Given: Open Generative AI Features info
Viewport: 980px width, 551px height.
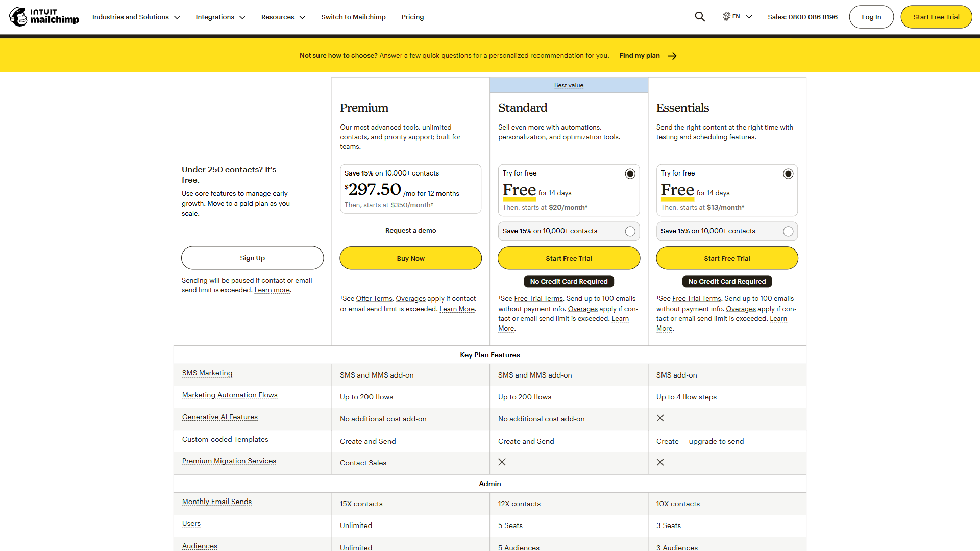Looking at the screenshot, I should tap(220, 417).
